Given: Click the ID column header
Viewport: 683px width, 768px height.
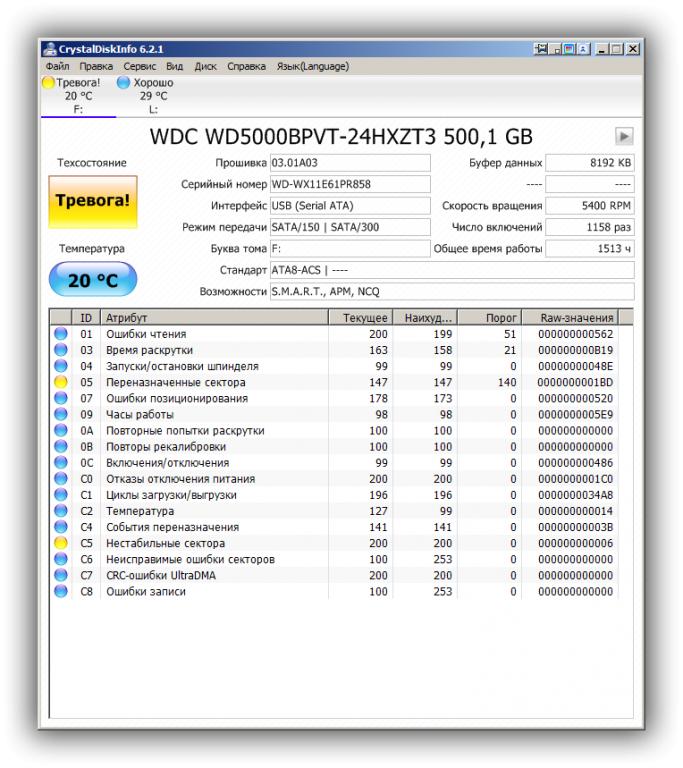Looking at the screenshot, I should click(x=86, y=318).
